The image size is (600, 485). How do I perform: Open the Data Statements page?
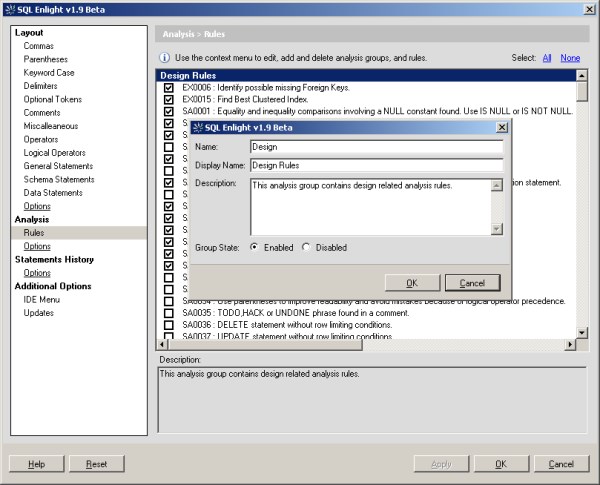(x=53, y=193)
